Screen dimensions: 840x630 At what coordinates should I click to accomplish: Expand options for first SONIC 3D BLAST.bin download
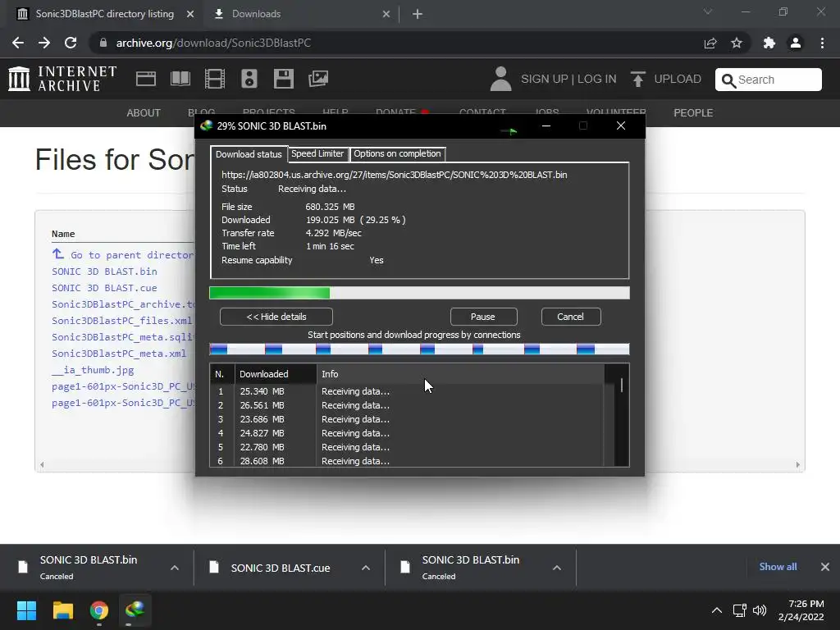(175, 568)
